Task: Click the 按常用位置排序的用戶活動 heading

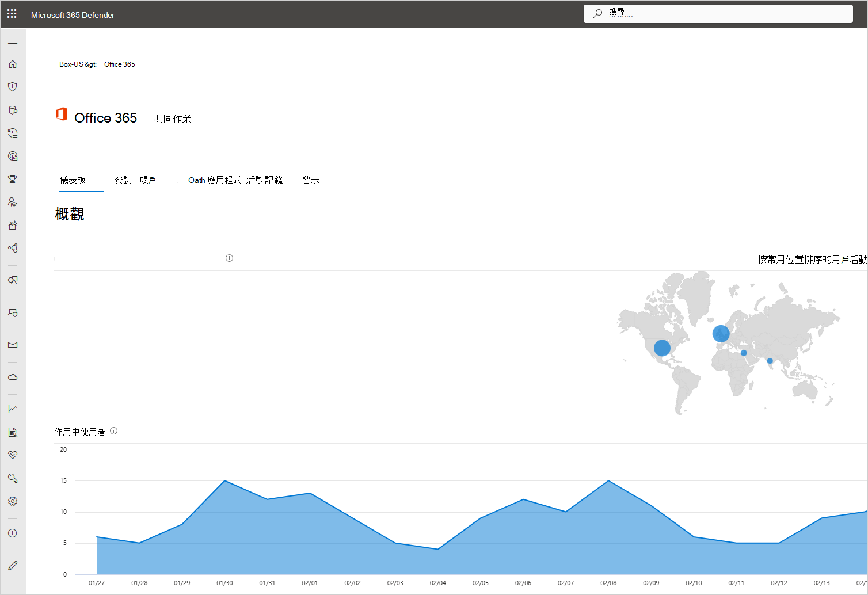Action: pyautogui.click(x=812, y=260)
